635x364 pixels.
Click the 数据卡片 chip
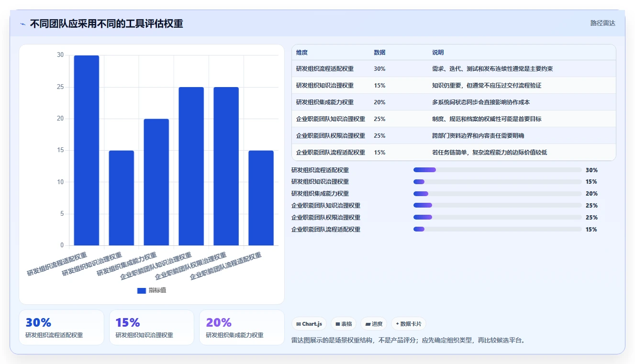tap(409, 324)
